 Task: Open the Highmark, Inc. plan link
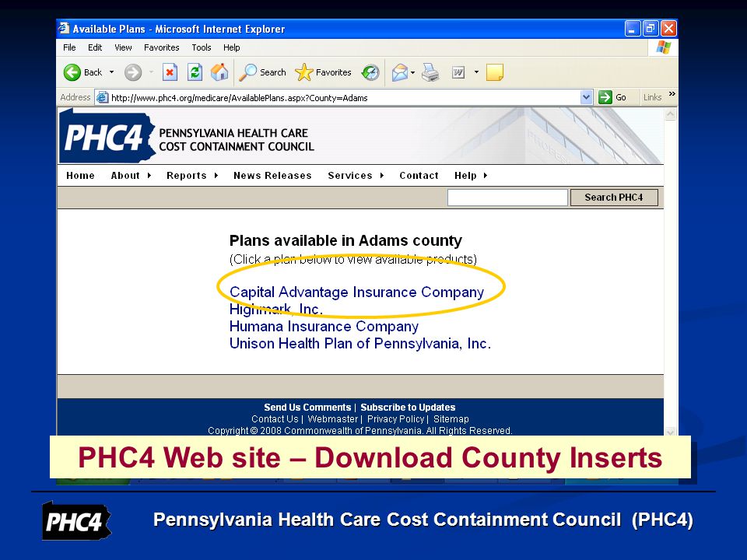(x=276, y=309)
